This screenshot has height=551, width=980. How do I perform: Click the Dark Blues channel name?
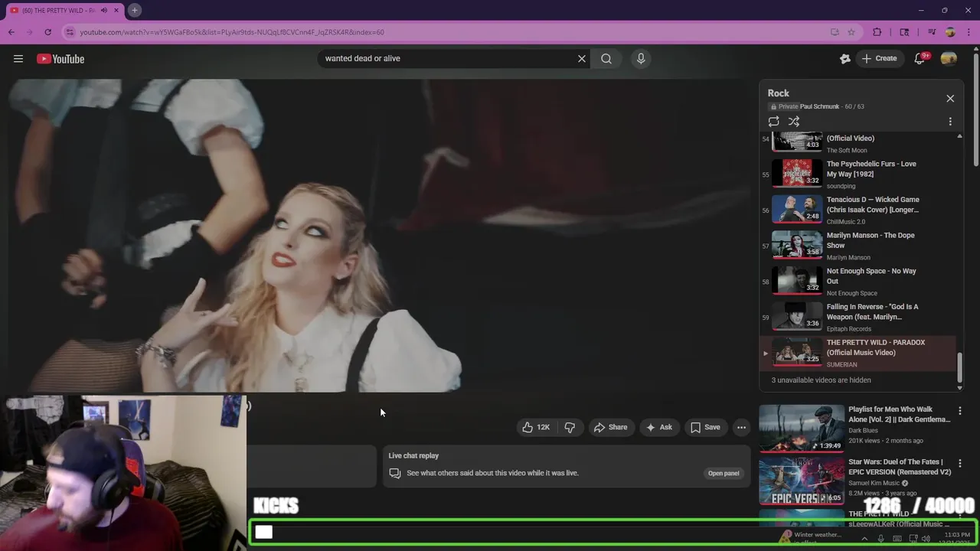(863, 430)
